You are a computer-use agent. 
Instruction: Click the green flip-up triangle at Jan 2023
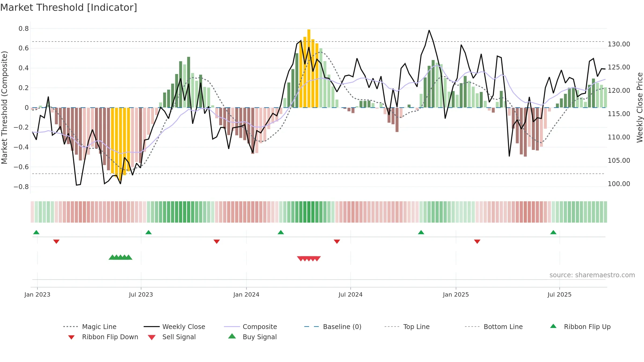[x=36, y=232]
